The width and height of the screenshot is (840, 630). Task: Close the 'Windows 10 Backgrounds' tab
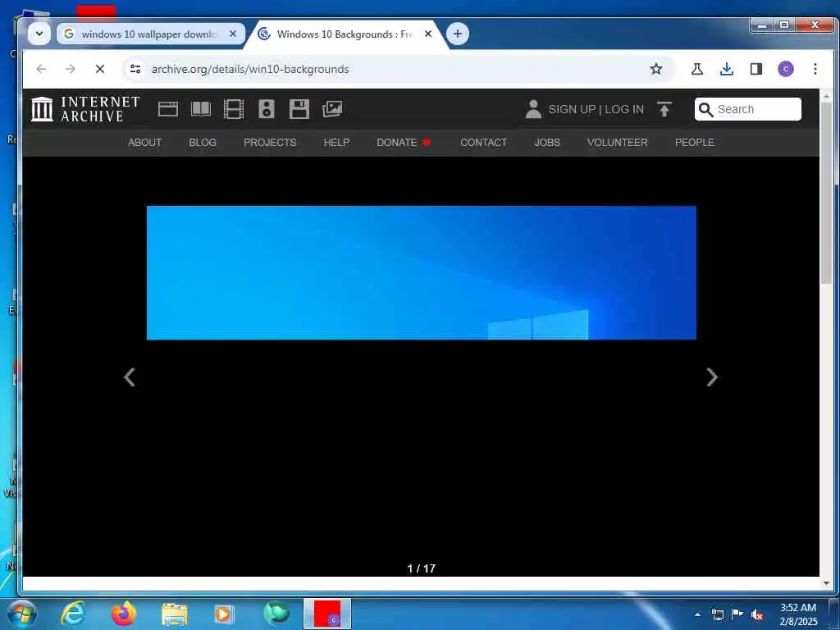pyautogui.click(x=428, y=34)
